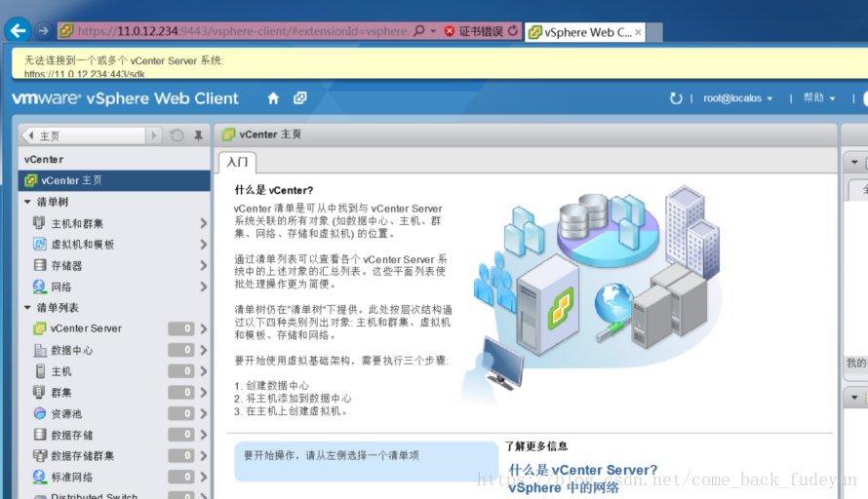The image size is (868, 499).
Task: Click the 存储器 storage icon
Action: (x=40, y=265)
